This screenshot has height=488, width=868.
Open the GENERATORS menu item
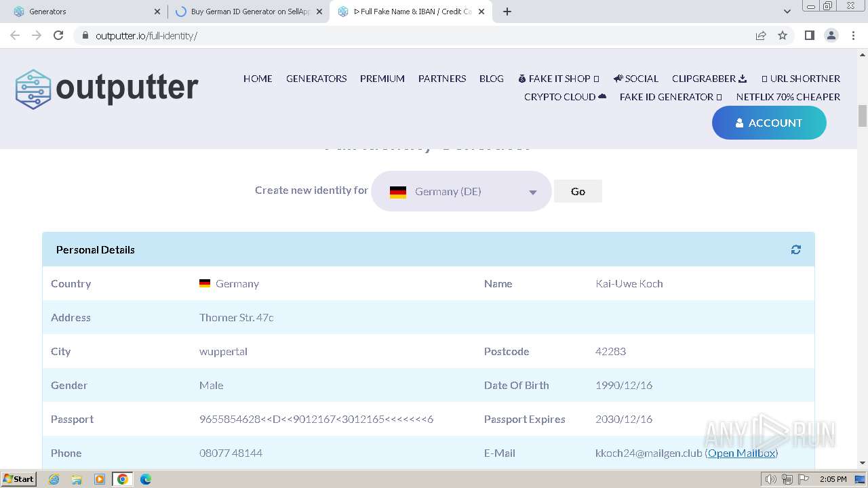click(316, 79)
